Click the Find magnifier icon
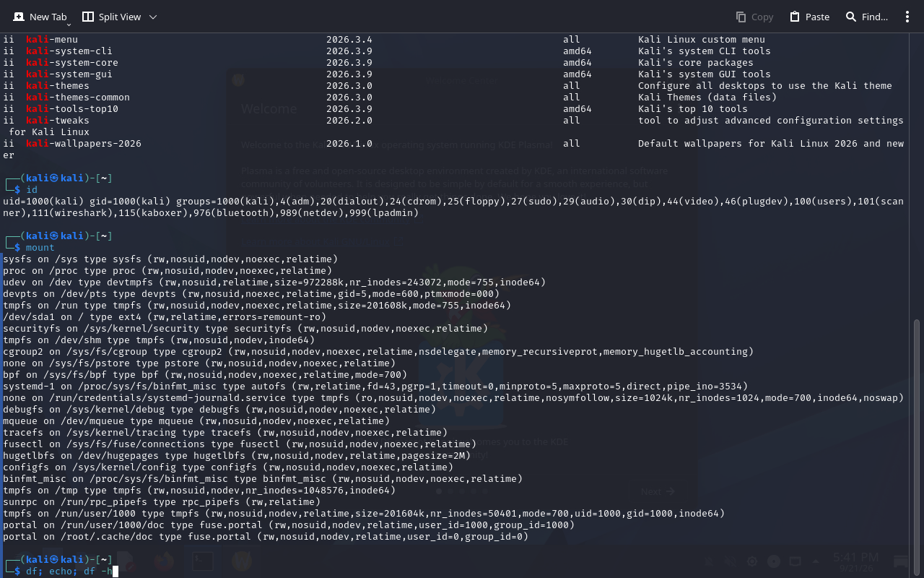Image resolution: width=924 pixels, height=578 pixels. (851, 17)
